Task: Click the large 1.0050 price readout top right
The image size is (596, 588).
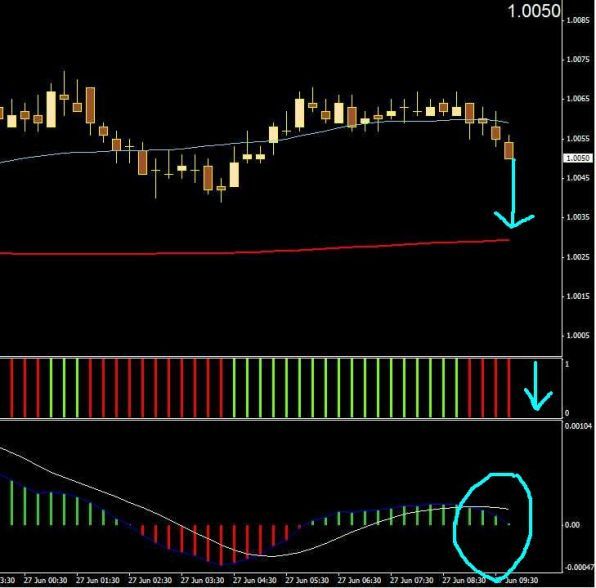Action: [x=534, y=11]
